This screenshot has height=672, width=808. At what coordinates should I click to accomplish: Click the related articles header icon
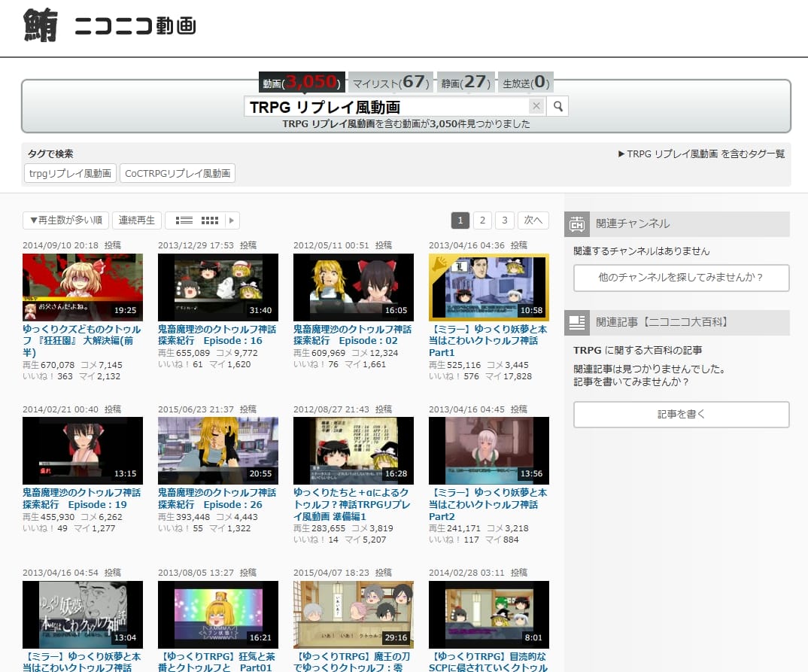coord(578,323)
